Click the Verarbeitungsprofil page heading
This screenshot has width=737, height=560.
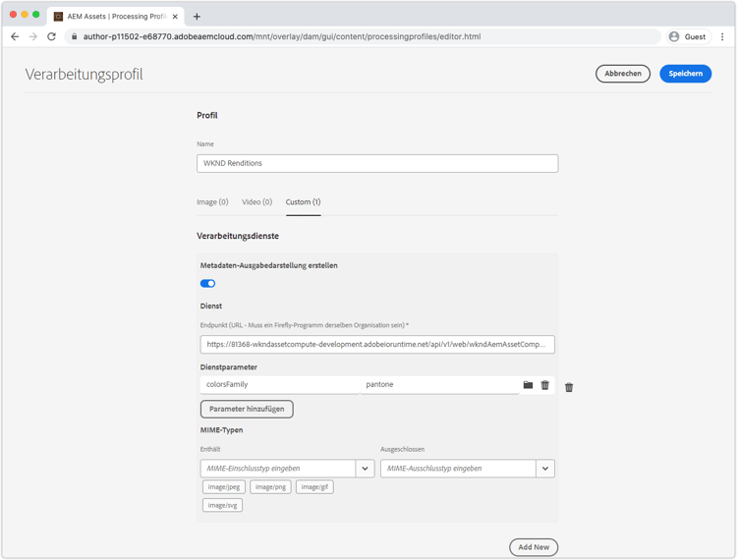[x=85, y=75]
